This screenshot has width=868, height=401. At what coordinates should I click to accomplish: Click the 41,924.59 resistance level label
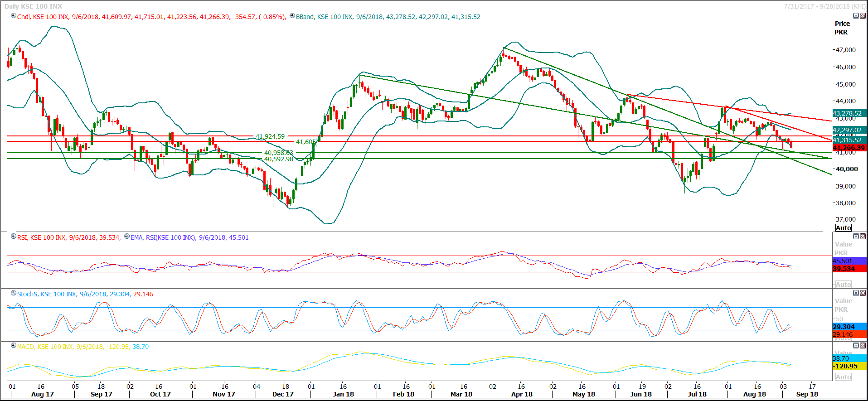coord(270,136)
